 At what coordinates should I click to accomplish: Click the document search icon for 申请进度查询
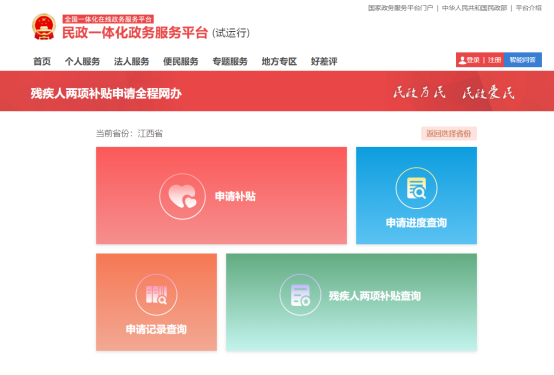point(416,188)
